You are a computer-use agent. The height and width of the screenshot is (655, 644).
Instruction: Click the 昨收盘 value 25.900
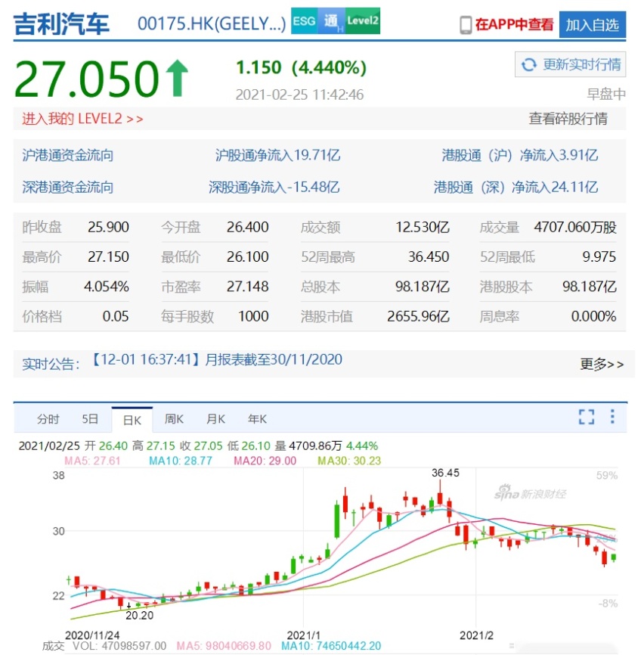pyautogui.click(x=108, y=227)
